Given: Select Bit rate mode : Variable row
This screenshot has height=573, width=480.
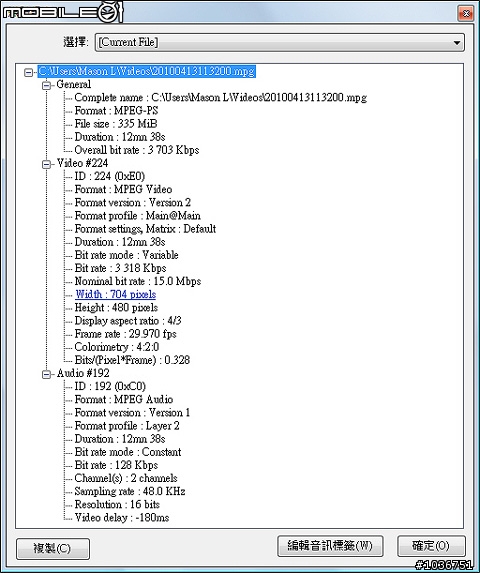Looking at the screenshot, I should pos(126,255).
